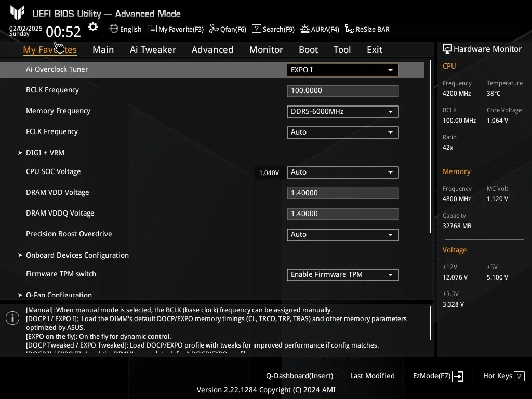Open the Memory Frequency DDR5-6000MHz dropdown
Viewport: 532px width, 399px height.
tap(343, 112)
